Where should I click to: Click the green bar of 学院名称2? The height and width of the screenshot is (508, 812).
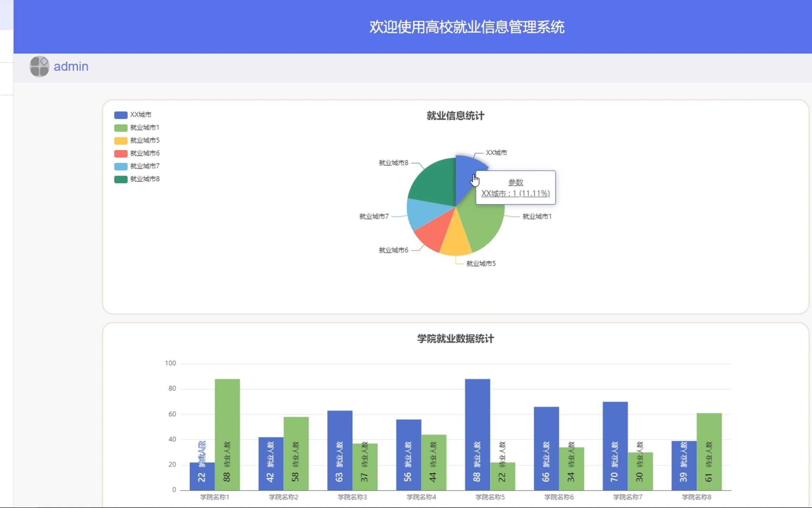(x=296, y=454)
